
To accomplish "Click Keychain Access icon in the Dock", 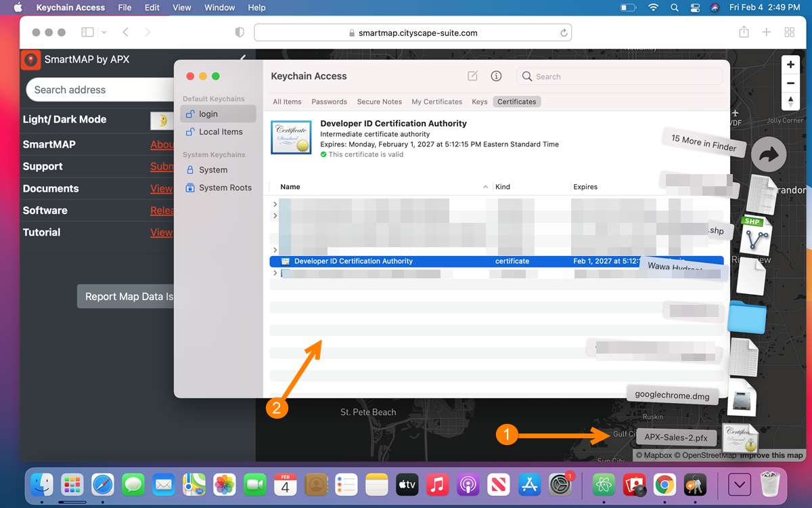I will pyautogui.click(x=696, y=484).
